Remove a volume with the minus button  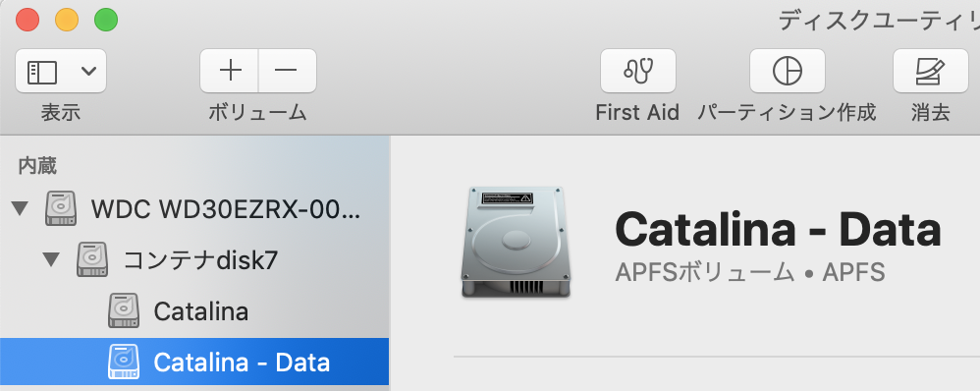[287, 71]
